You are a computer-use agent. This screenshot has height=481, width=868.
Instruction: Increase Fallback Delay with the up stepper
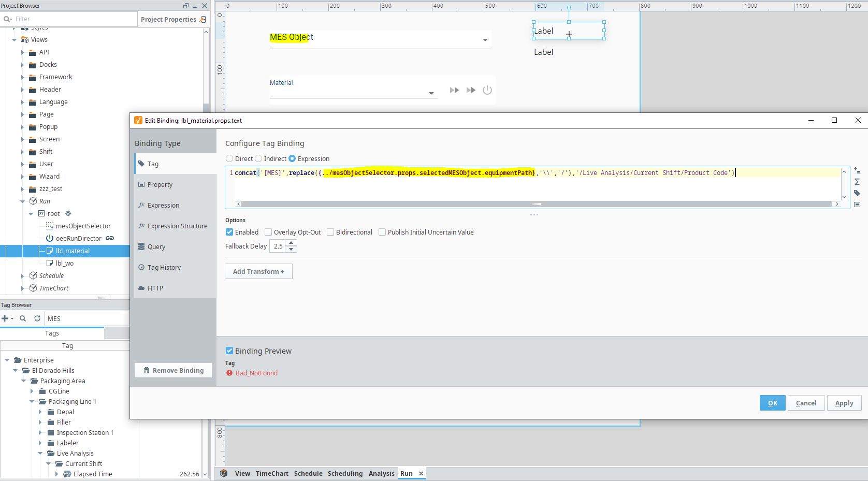(292, 243)
